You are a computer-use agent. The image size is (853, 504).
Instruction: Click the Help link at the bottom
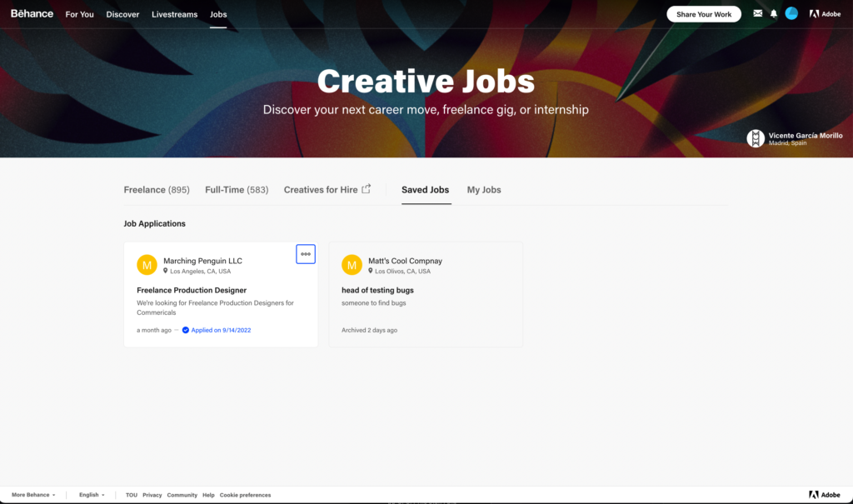tap(208, 494)
